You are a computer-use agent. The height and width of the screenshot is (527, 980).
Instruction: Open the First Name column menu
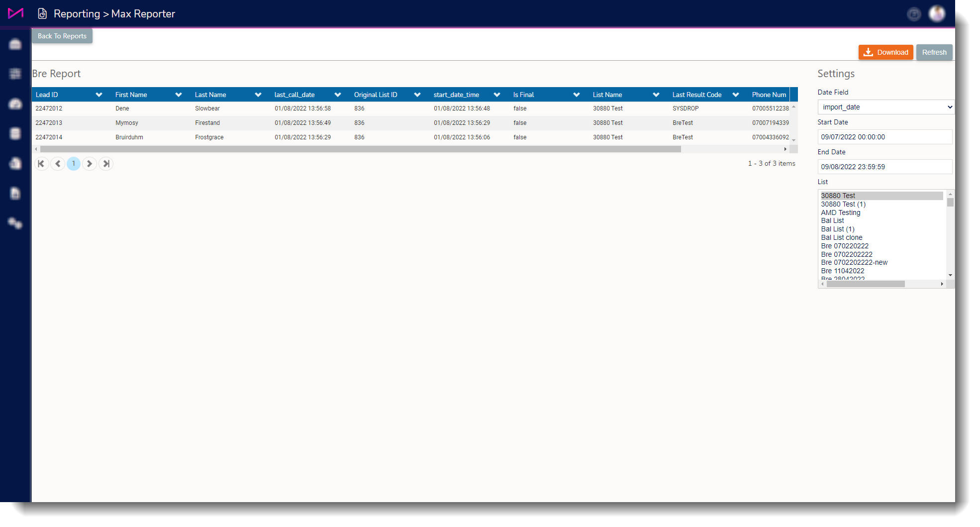point(179,95)
